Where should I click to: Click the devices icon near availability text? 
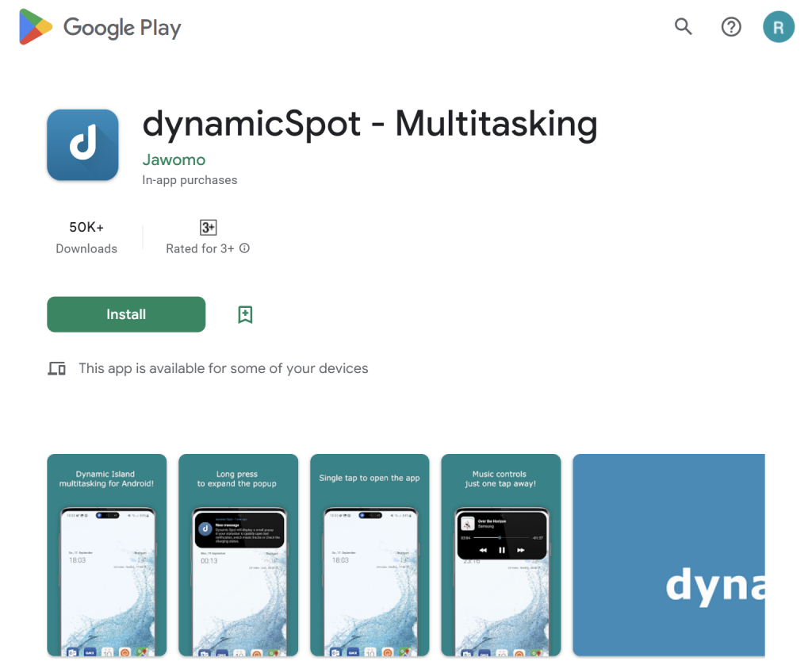[56, 368]
